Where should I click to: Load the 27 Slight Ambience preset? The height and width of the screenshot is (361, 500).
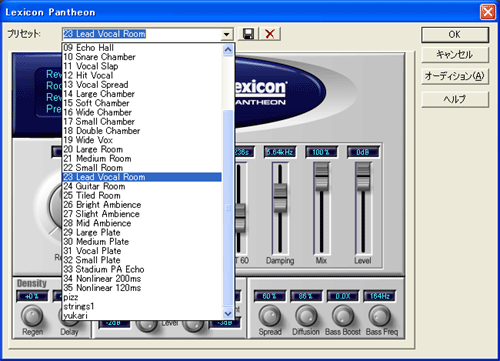(142, 214)
